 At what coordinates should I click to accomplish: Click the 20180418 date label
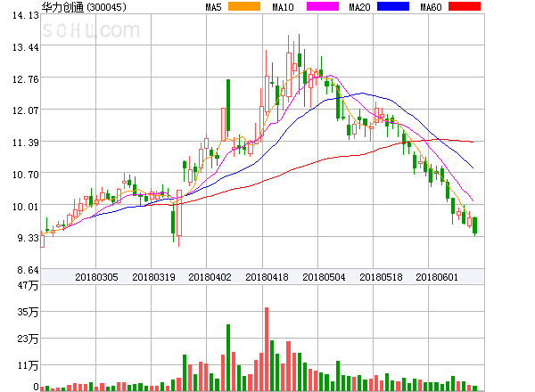pyautogui.click(x=267, y=277)
